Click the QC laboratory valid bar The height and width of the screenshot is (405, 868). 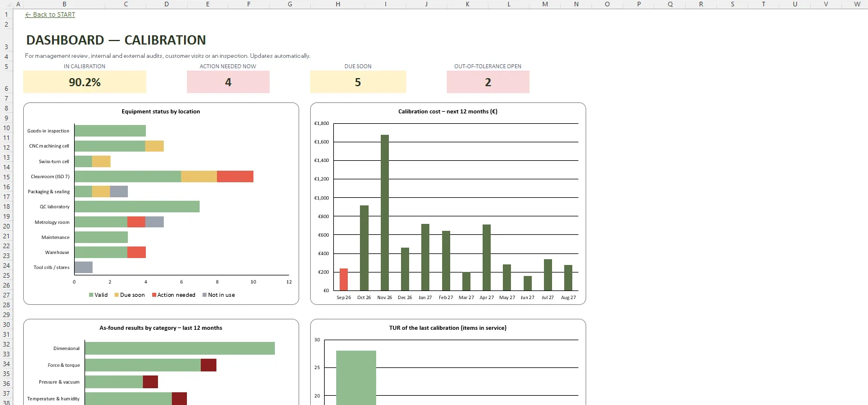[137, 207]
